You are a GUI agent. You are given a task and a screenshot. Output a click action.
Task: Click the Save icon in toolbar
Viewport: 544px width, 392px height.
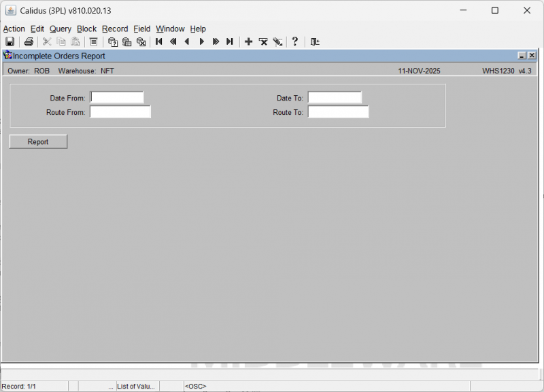pos(10,42)
